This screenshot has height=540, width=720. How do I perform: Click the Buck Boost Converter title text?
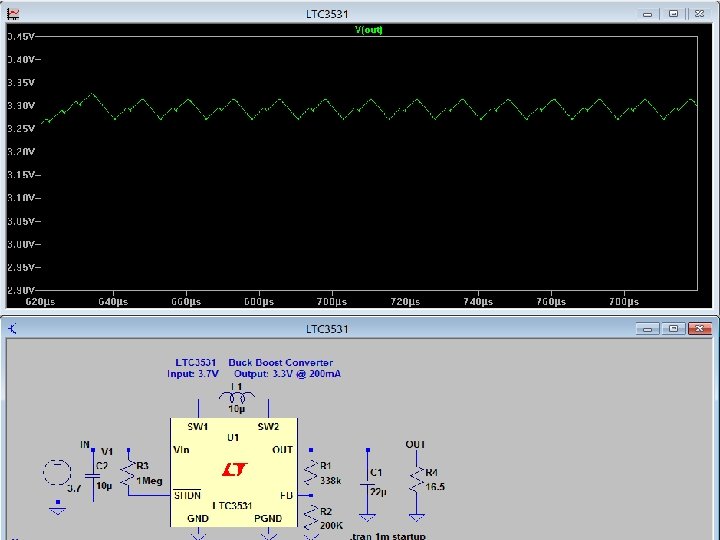(x=281, y=362)
